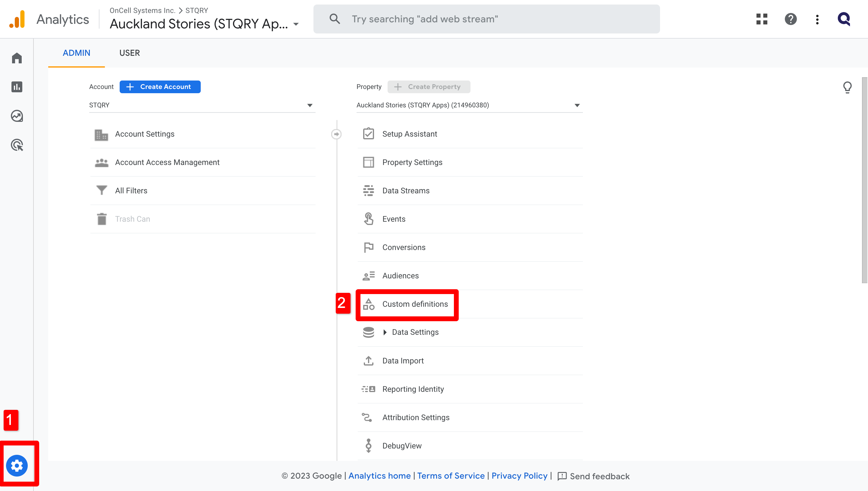Click the lightbulb Insights icon
The width and height of the screenshot is (868, 491).
pyautogui.click(x=848, y=87)
